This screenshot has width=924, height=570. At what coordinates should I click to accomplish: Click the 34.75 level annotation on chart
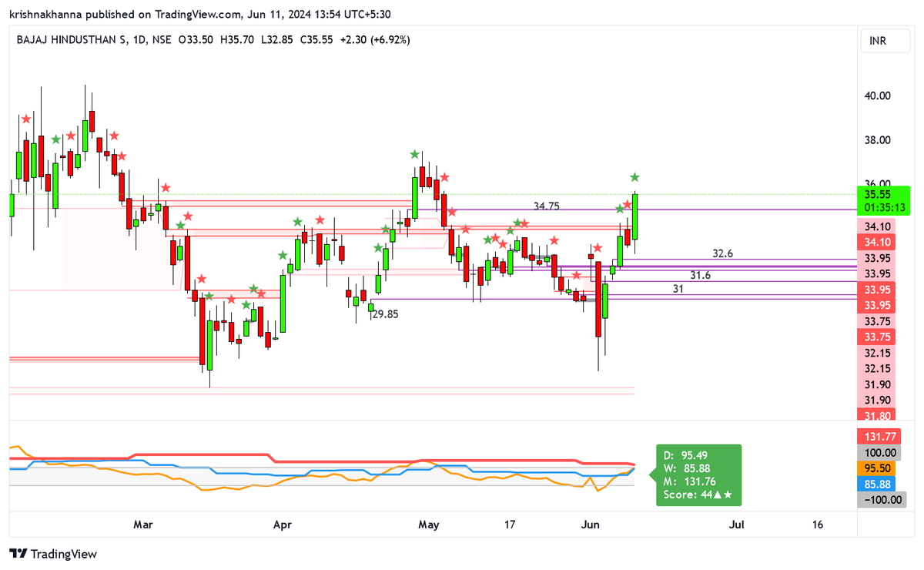tap(547, 206)
